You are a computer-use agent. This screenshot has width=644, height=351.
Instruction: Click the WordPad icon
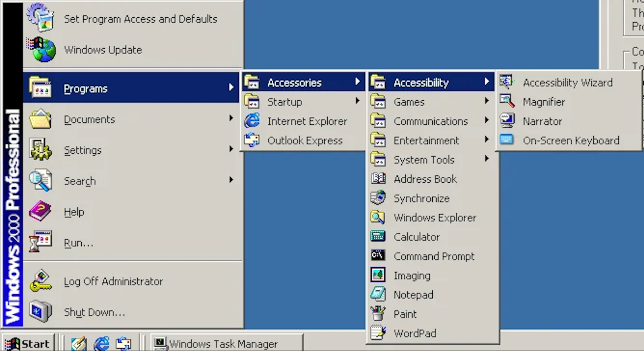[378, 332]
